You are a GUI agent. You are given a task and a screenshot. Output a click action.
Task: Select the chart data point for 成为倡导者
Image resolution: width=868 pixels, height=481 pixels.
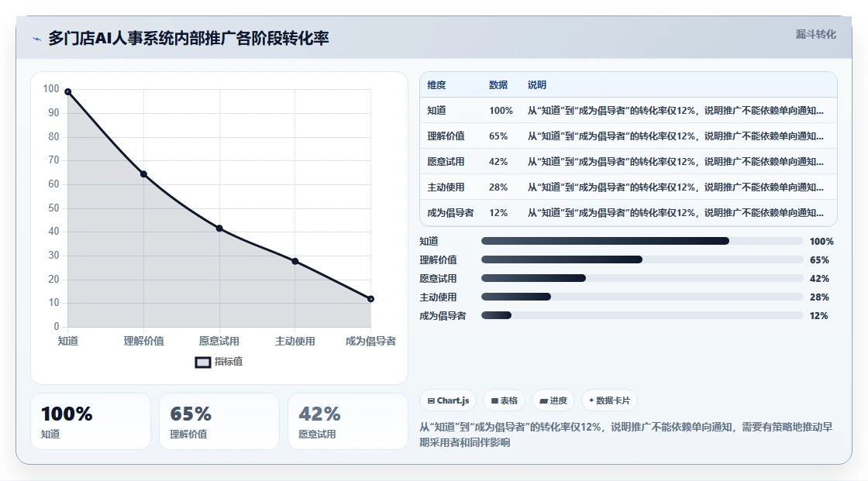(x=371, y=299)
